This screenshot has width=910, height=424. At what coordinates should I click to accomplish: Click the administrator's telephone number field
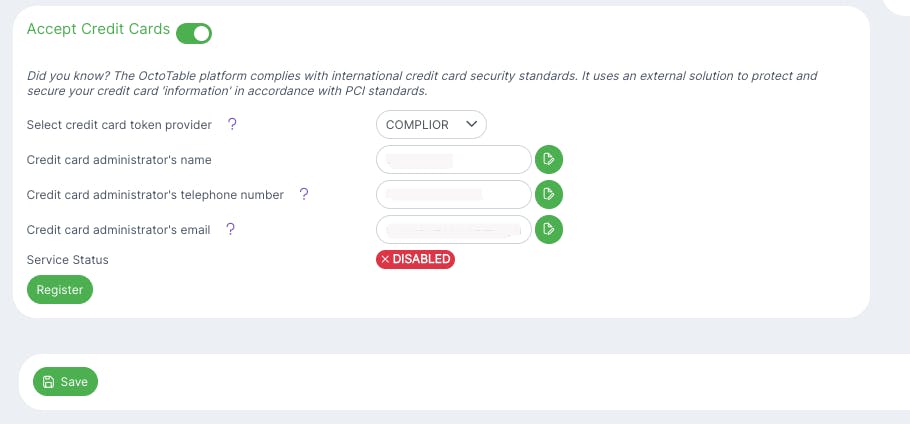(x=453, y=194)
